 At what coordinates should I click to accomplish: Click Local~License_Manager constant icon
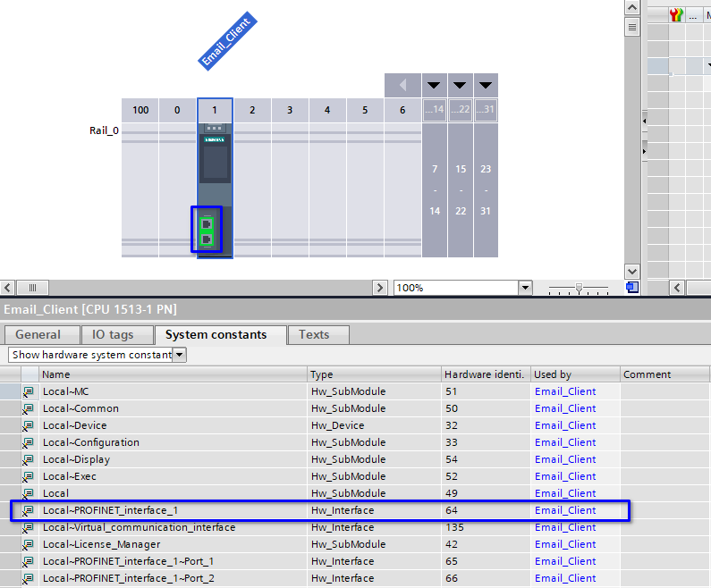tap(29, 544)
